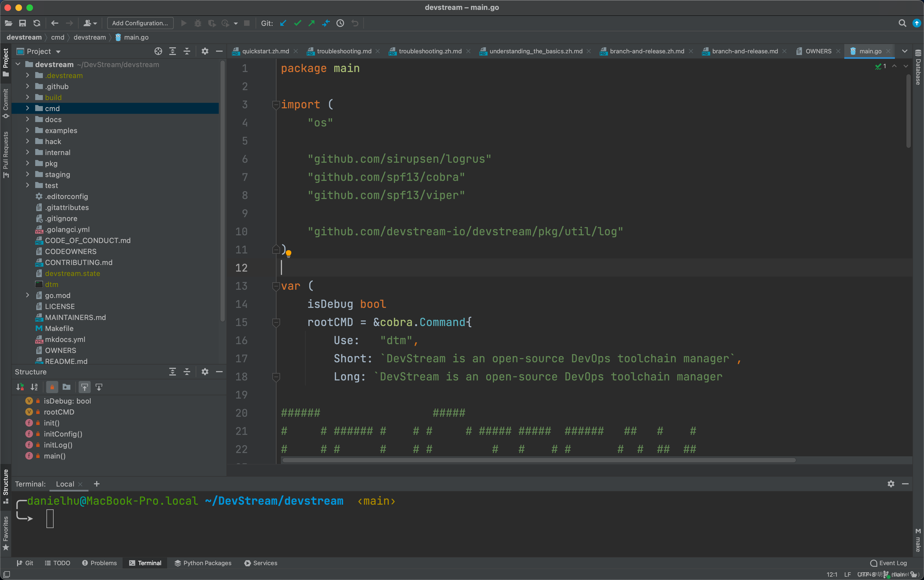Viewport: 924px width, 580px height.
Task: Run the project with green play button
Action: coord(184,23)
